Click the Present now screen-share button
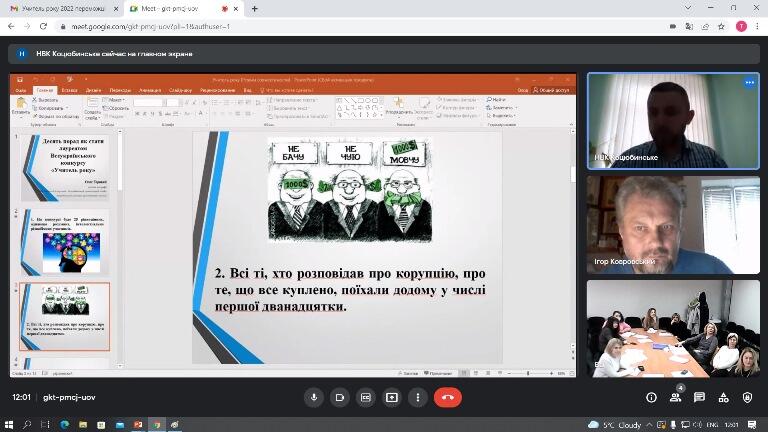Image resolution: width=768 pixels, height=432 pixels. point(392,398)
